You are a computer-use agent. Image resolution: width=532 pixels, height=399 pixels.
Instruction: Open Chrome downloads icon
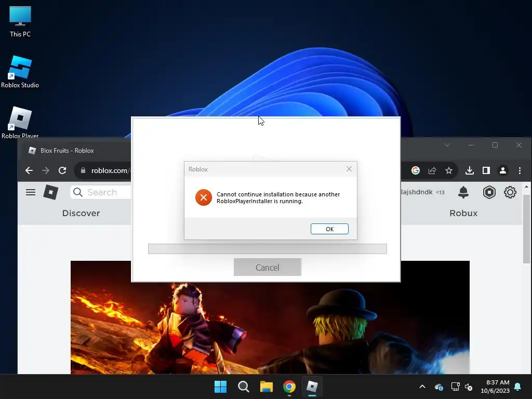[x=470, y=170]
